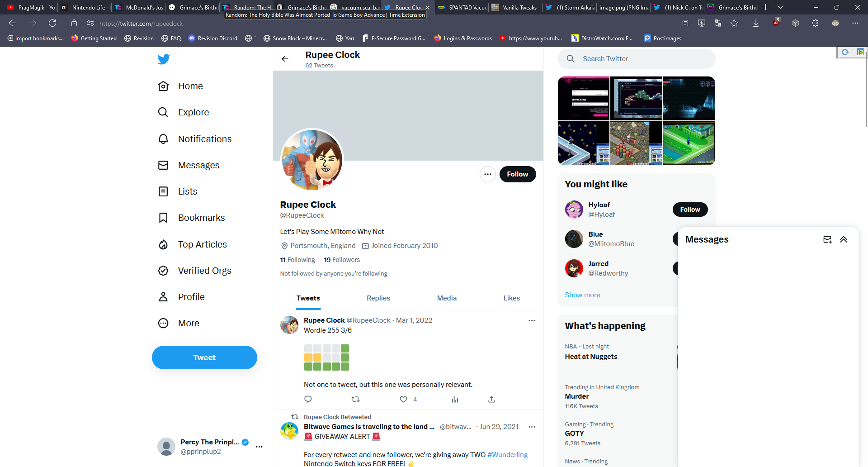Open account menu dots beside Percy The Prinplup
Viewport: 868px width, 467px height.
(x=259, y=447)
